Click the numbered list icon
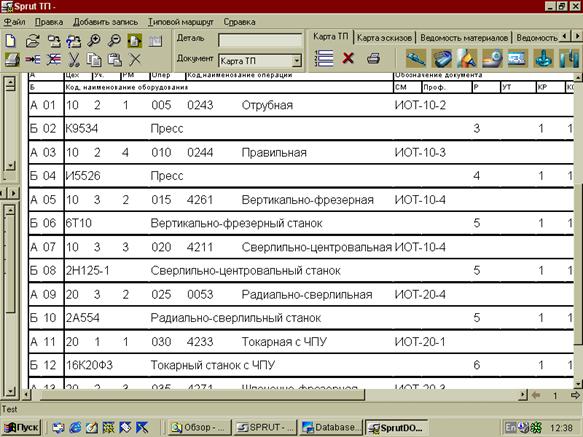 coord(324,58)
